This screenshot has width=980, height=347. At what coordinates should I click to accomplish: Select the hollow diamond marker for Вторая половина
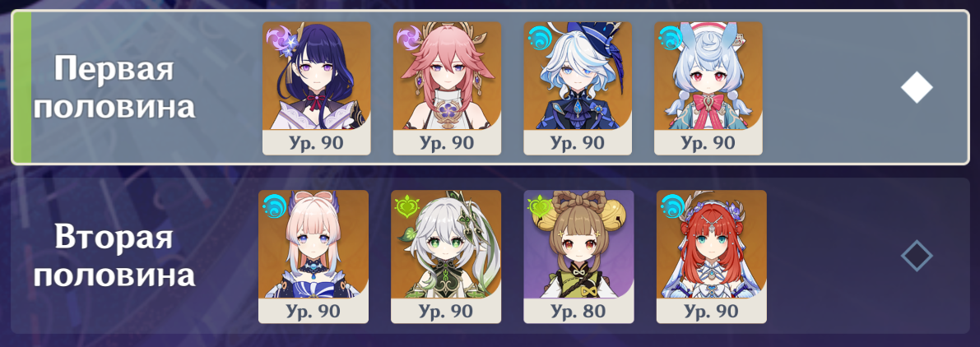click(917, 255)
